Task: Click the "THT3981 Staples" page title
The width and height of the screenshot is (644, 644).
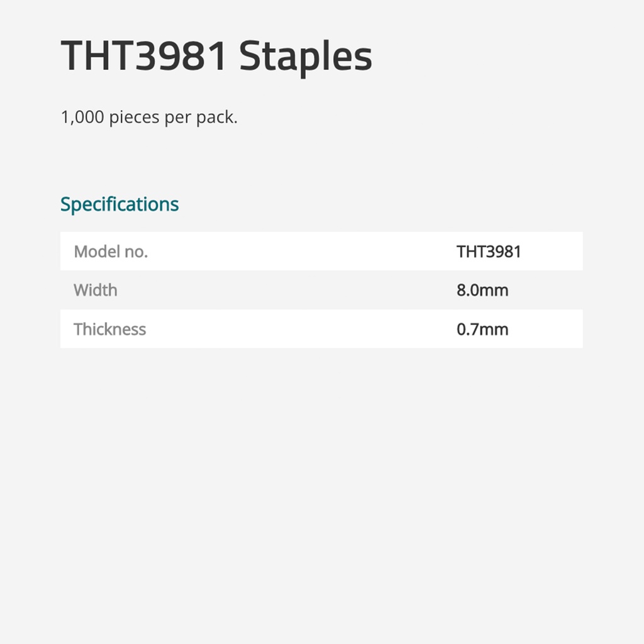Action: 216,57
